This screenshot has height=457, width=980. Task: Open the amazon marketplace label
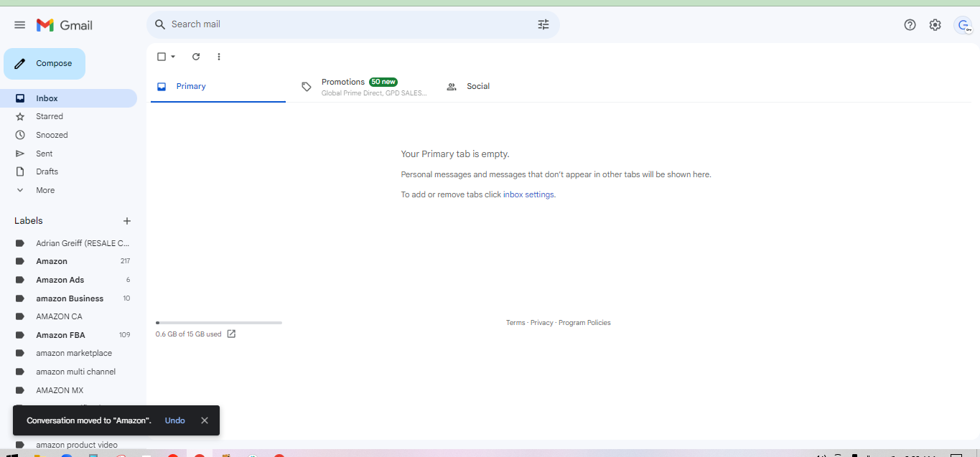coord(68,353)
